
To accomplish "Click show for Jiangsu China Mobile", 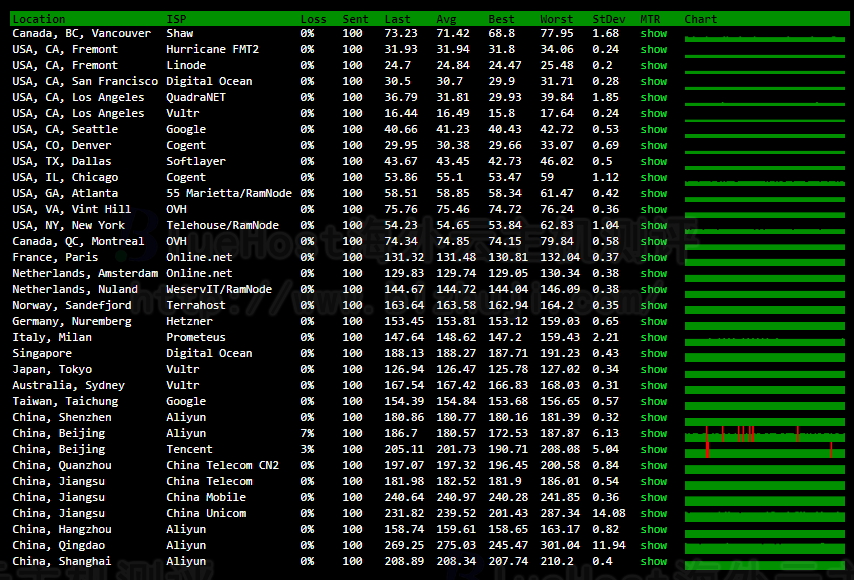I will pyautogui.click(x=654, y=497).
